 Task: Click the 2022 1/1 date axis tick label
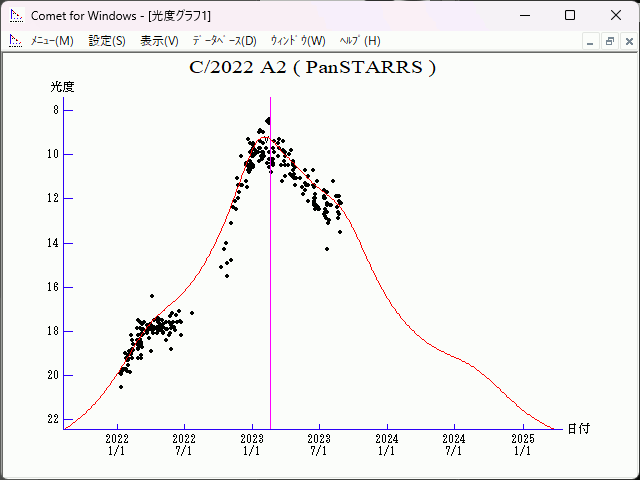click(117, 445)
